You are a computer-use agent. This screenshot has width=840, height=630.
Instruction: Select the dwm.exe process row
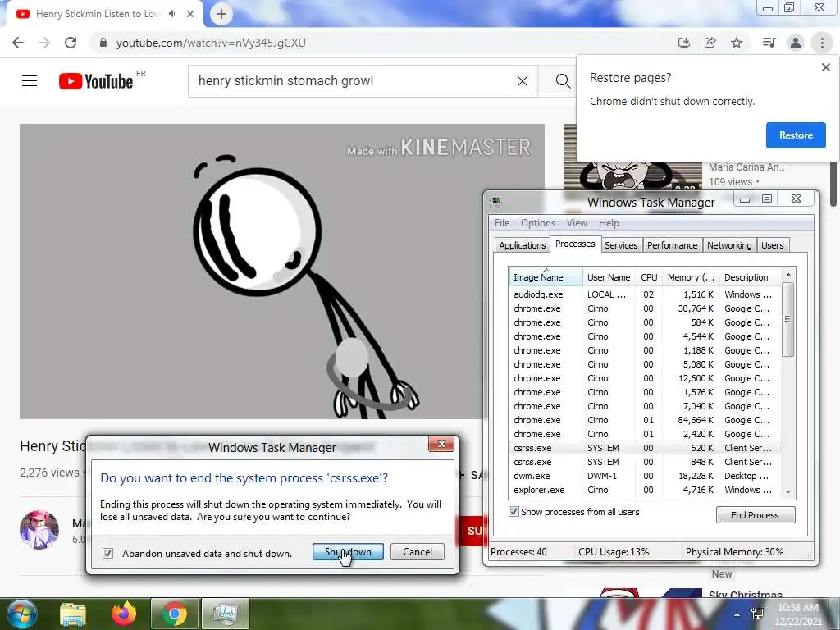pos(645,476)
